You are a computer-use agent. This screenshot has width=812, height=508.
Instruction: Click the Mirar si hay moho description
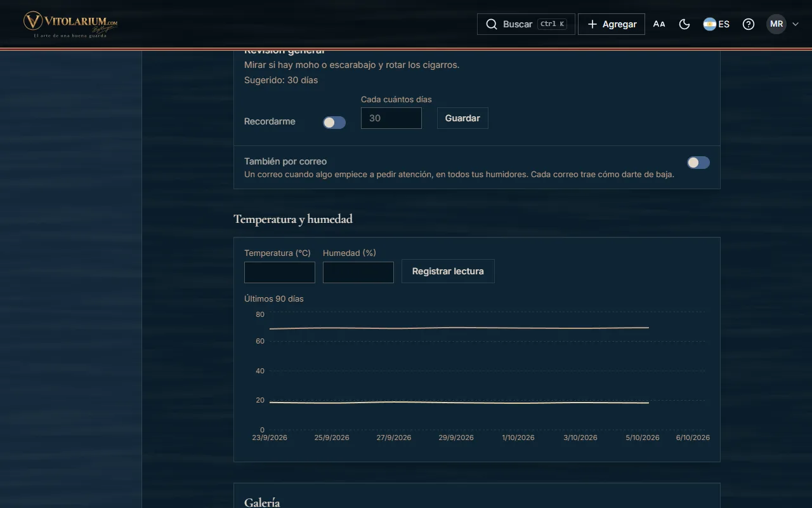point(352,65)
